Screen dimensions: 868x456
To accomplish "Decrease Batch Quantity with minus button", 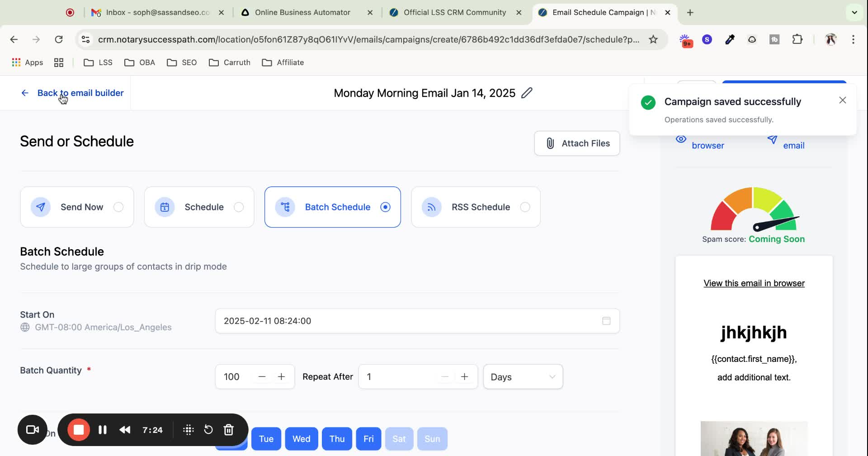I will (262, 377).
